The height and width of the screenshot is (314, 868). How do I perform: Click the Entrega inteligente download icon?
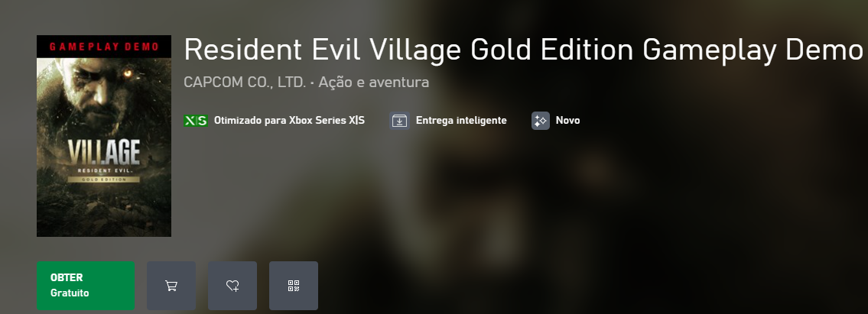pyautogui.click(x=400, y=121)
